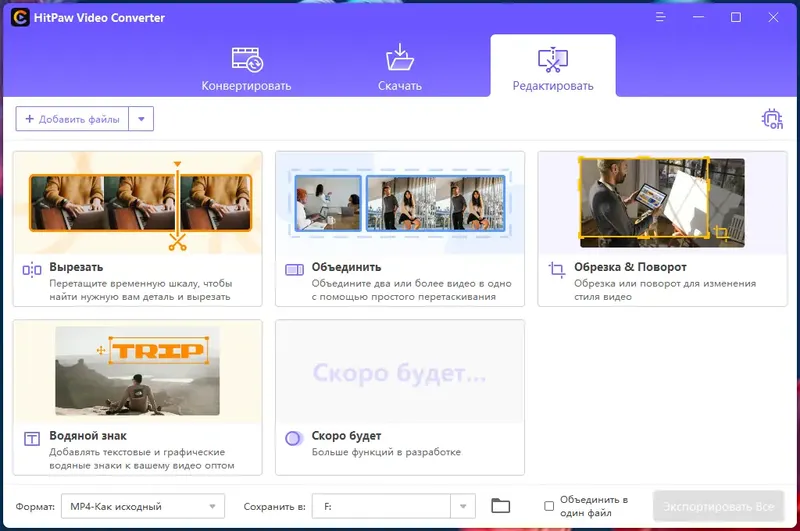This screenshot has height=531, width=800.
Task: Expand the save location dropdown arrow
Action: click(463, 507)
